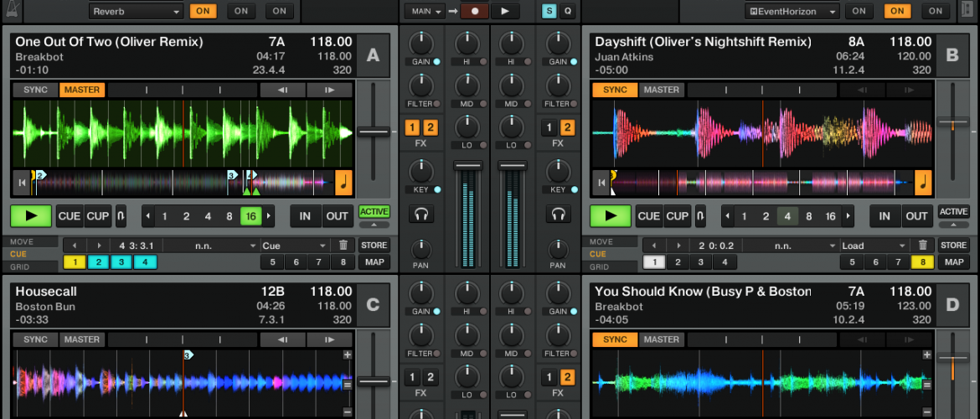Enable SYNC on Deck A

(x=35, y=90)
